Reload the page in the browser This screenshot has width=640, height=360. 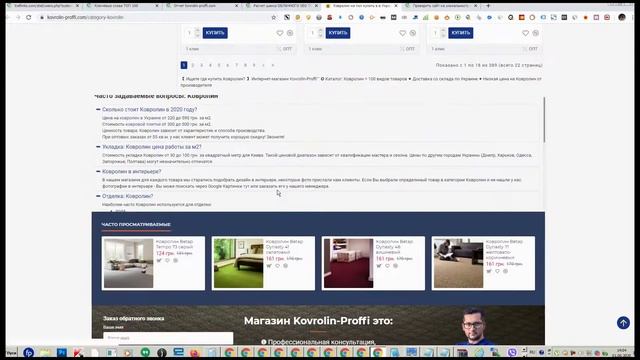coord(29,18)
